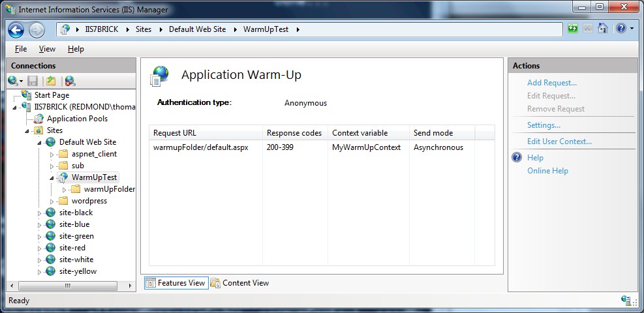Open the Online Help link
This screenshot has height=313, width=644.
[x=547, y=171]
